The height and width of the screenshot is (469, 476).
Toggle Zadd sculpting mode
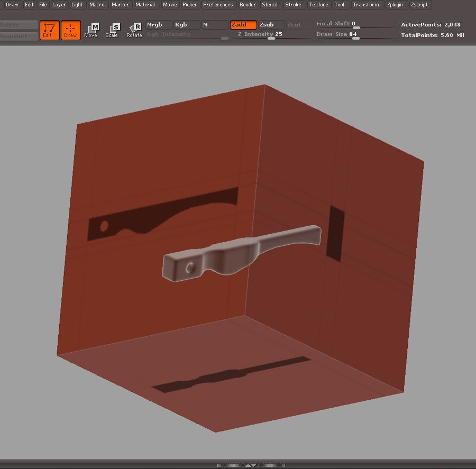[243, 25]
